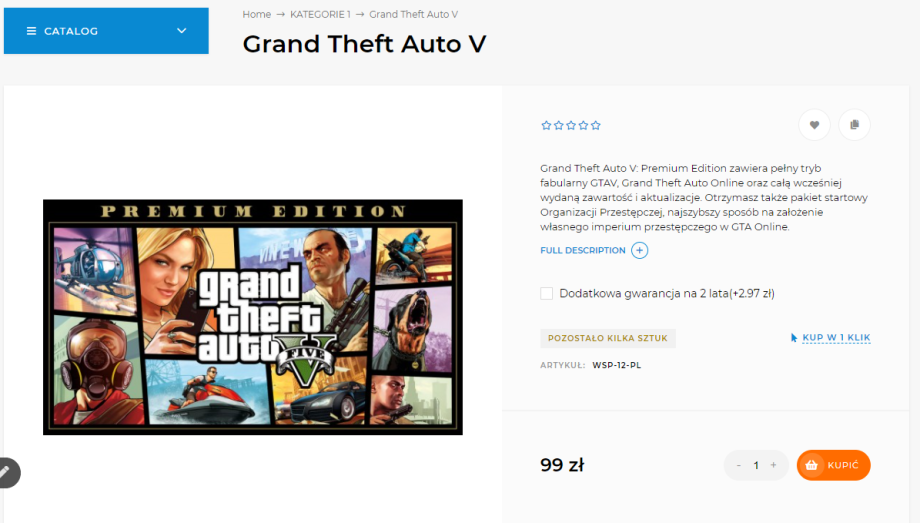Click the cursor icon beside Kup w 1 klik

coord(794,338)
